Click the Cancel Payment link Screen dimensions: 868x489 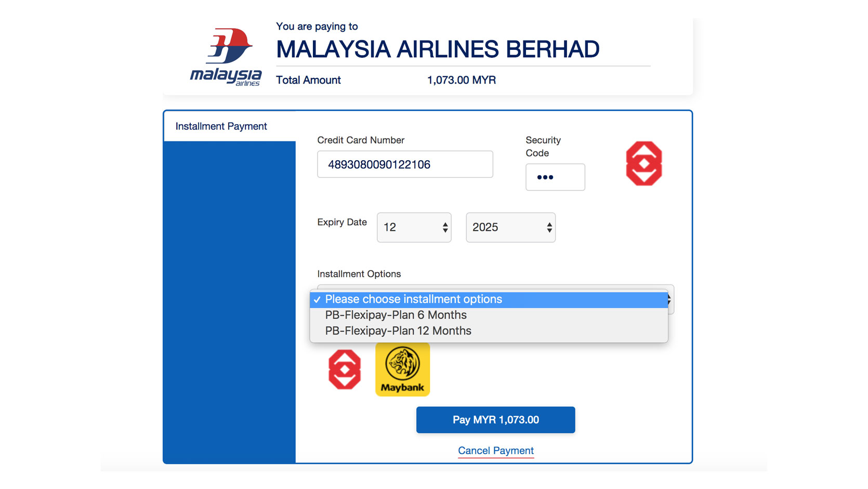coord(496,451)
